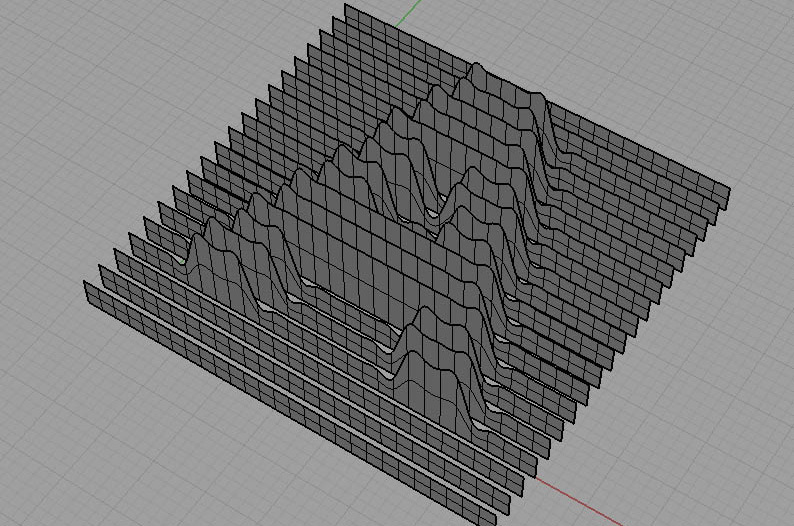This screenshot has width=794, height=526.
Task: Click the green Y-axis line
Action: tap(404, 14)
